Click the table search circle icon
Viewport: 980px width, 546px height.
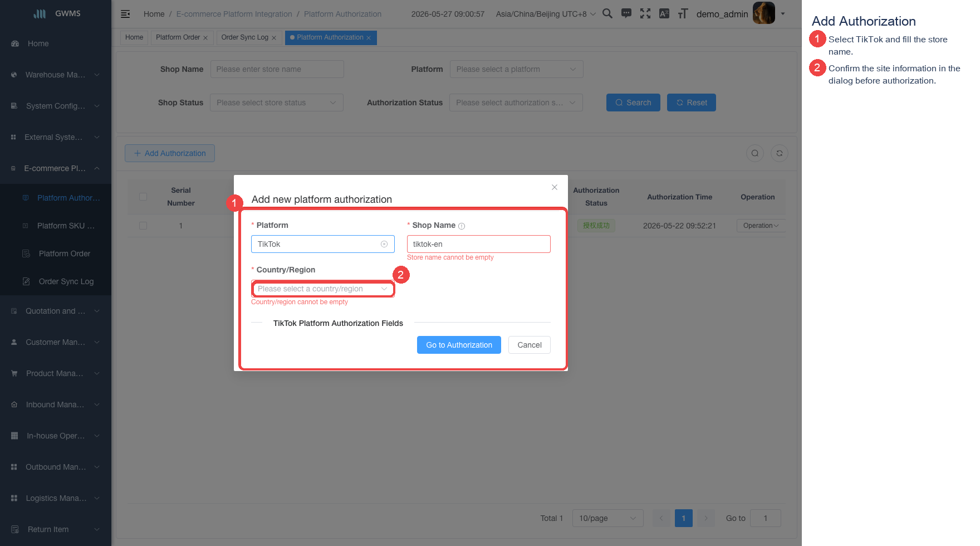point(755,153)
